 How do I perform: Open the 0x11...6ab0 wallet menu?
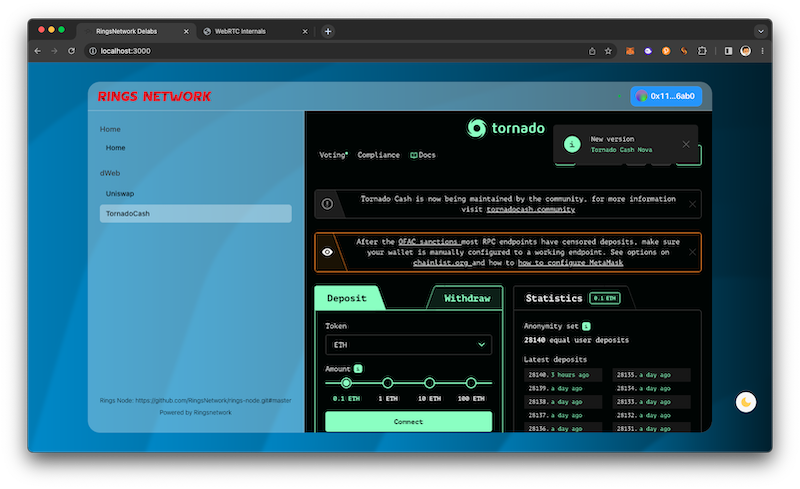click(666, 96)
